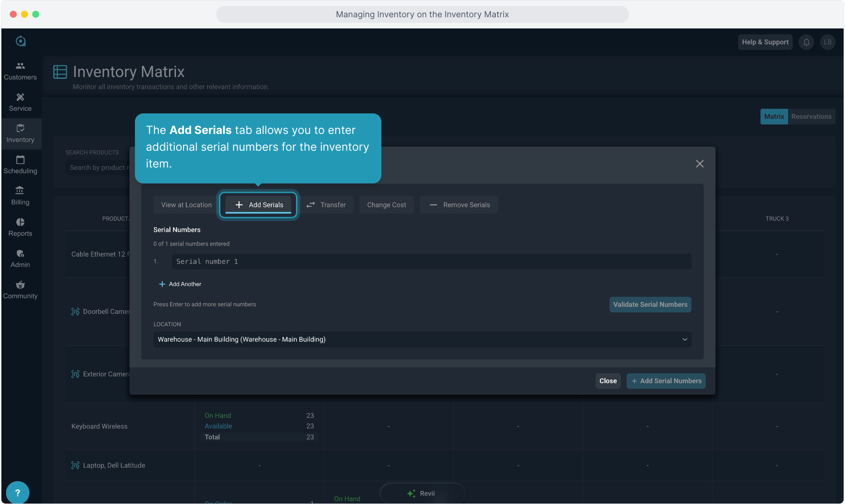Screen dimensions: 845x504
Task: Open Customers in the sidebar
Action: [20, 71]
